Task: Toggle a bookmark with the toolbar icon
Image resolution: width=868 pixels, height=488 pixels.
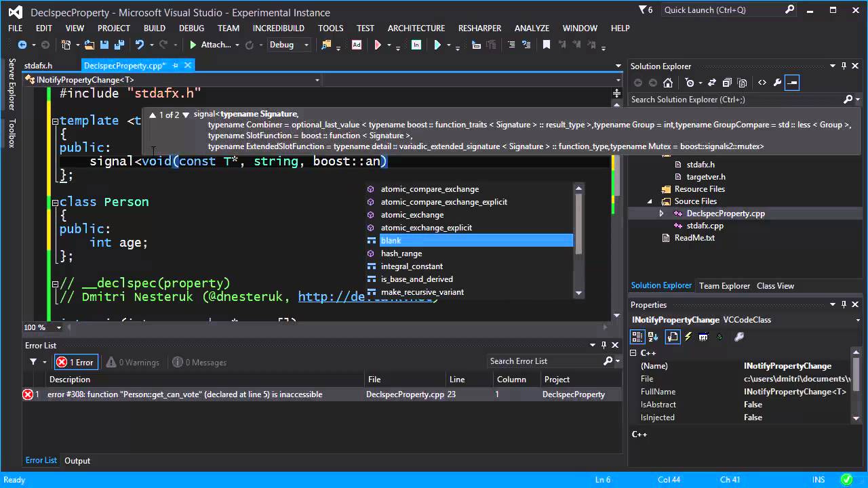Action: pyautogui.click(x=547, y=45)
